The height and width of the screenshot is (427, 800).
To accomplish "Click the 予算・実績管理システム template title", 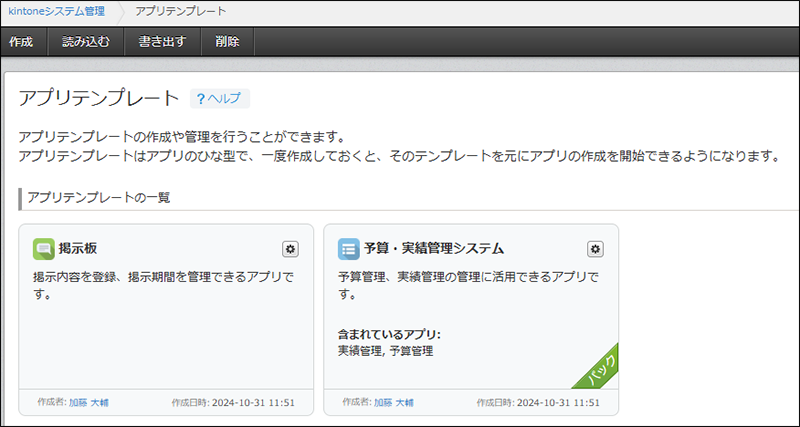I will (433, 248).
